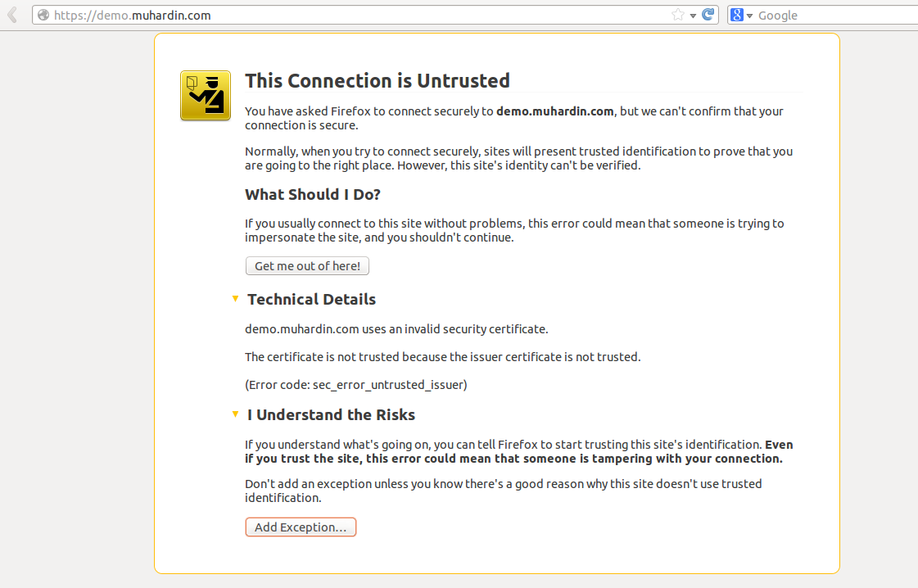Click the Add Exception… button
This screenshot has height=588, width=918.
[x=301, y=527]
